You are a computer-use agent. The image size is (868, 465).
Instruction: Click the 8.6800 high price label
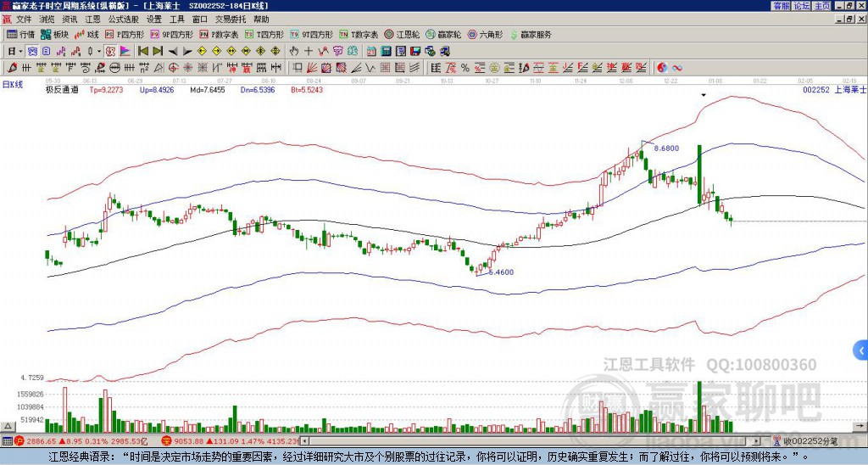(666, 148)
